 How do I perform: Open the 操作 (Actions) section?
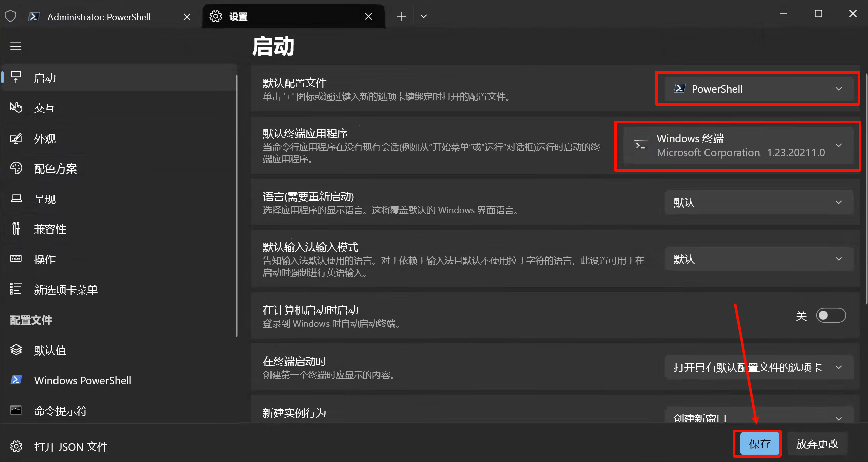[x=44, y=259]
